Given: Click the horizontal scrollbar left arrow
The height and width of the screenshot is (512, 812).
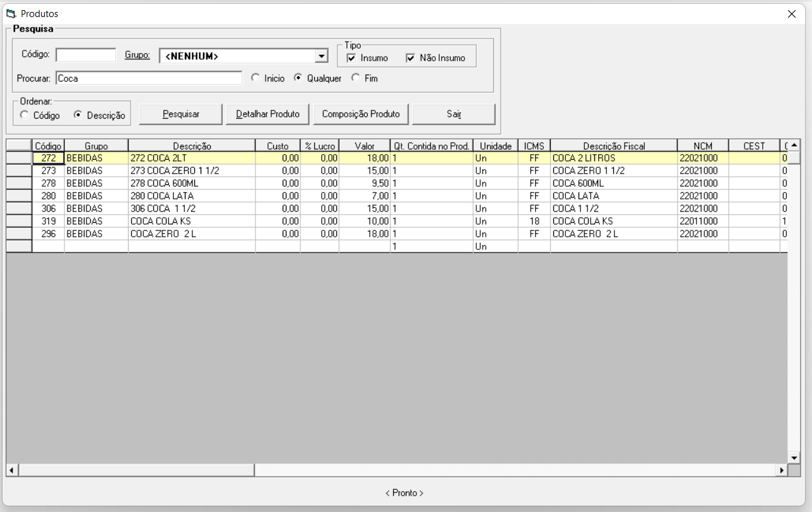Looking at the screenshot, I should point(12,470).
